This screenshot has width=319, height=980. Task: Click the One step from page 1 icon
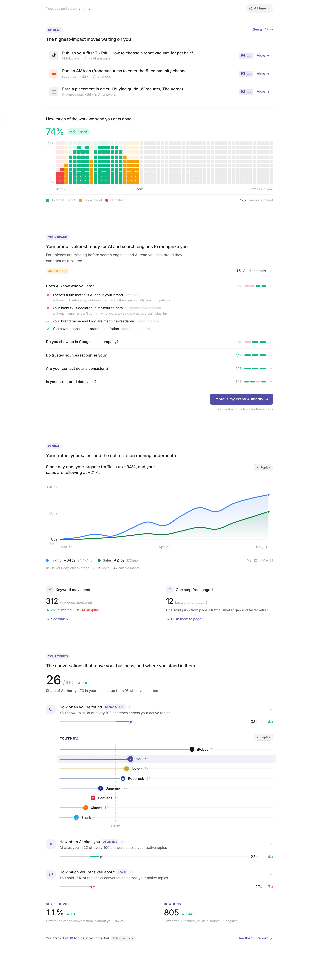pyautogui.click(x=170, y=590)
